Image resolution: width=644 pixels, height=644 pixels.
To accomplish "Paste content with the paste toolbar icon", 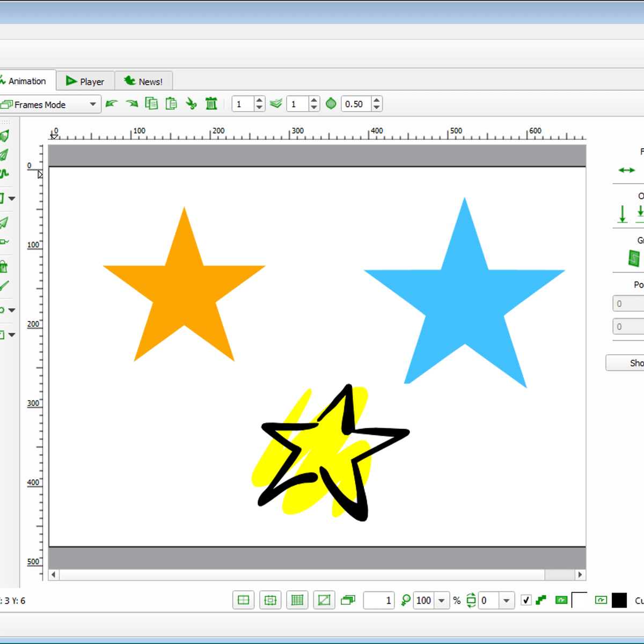I will pos(172,104).
